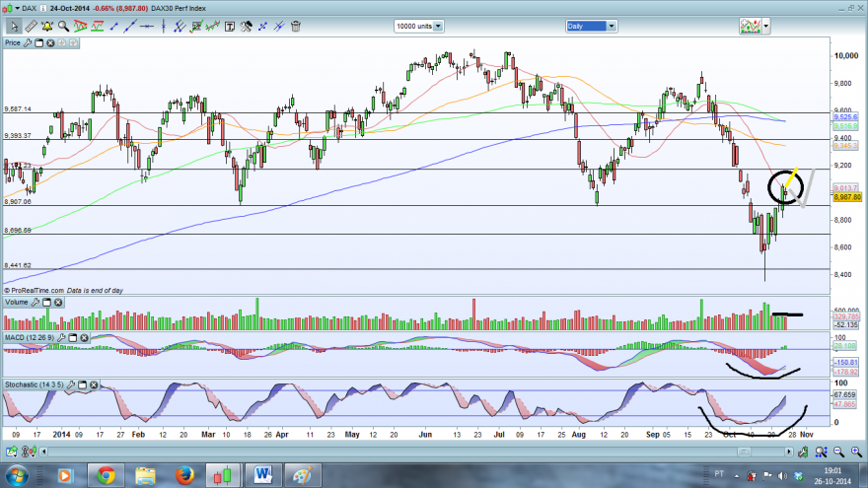
Task: Open Microsoft Word from taskbar
Action: click(x=263, y=476)
